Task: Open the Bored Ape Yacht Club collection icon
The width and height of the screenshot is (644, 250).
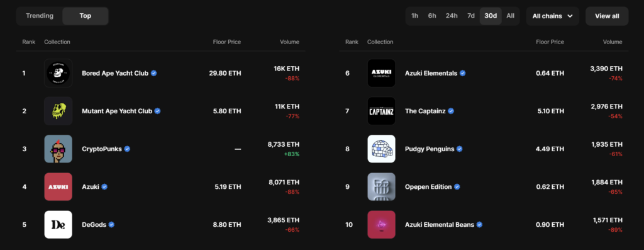Action: pyautogui.click(x=58, y=73)
